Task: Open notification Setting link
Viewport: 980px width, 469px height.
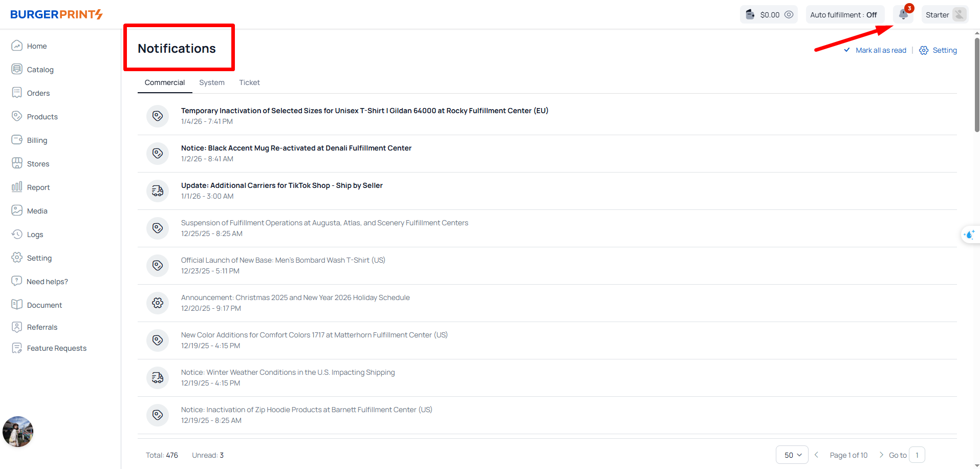Action: [x=944, y=50]
